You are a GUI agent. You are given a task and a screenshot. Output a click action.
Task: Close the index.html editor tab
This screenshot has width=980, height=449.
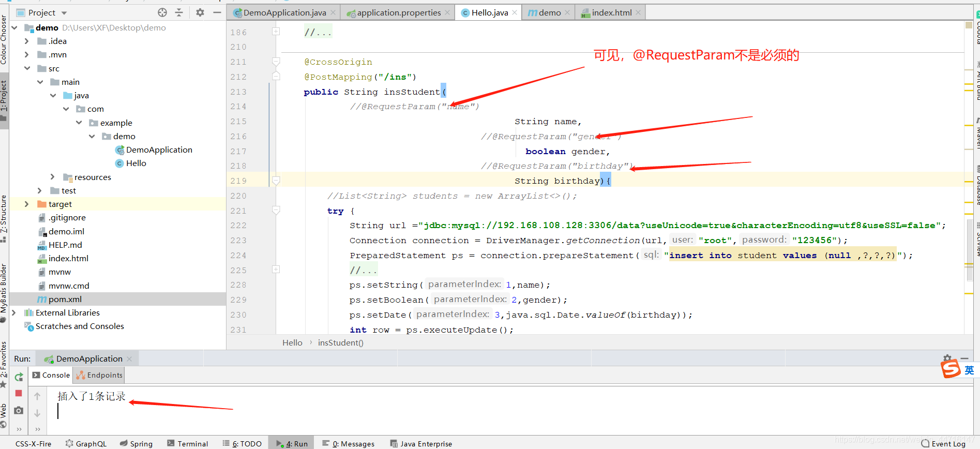click(x=638, y=12)
